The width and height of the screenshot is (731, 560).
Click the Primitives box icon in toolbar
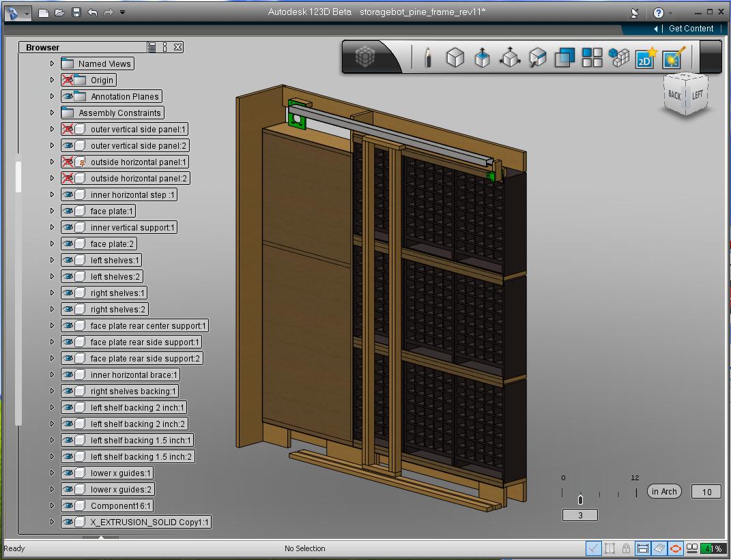point(455,57)
